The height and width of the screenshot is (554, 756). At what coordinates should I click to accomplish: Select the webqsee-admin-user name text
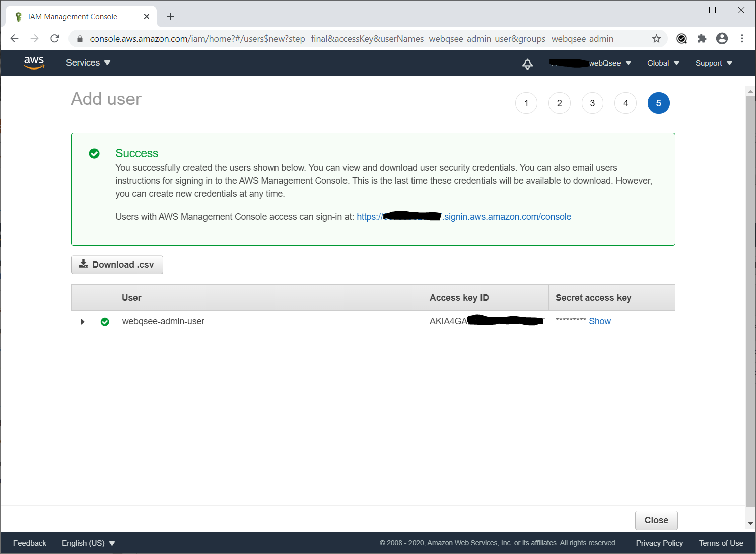(x=163, y=321)
